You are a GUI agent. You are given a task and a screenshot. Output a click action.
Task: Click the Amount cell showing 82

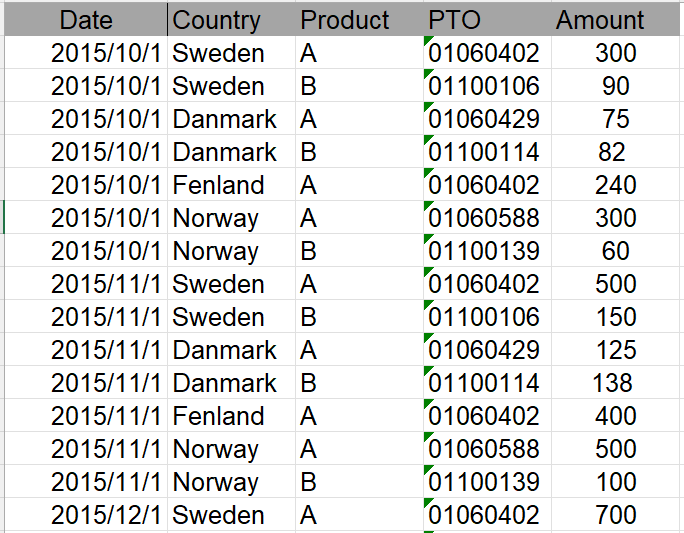[616, 151]
